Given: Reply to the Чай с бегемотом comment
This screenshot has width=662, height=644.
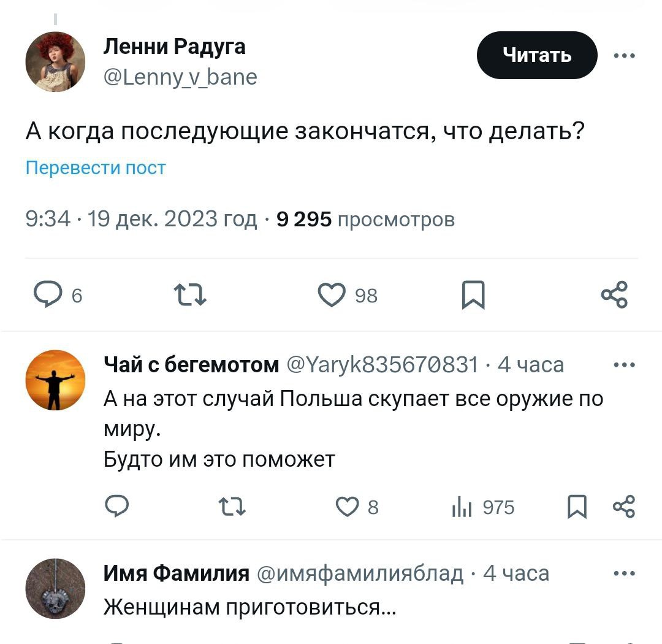Looking at the screenshot, I should point(117,507).
